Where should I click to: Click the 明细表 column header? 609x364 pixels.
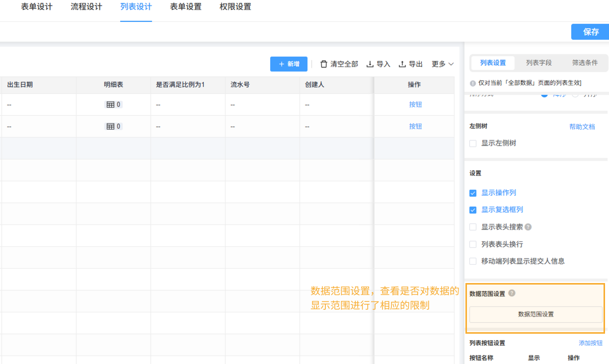[x=113, y=85]
